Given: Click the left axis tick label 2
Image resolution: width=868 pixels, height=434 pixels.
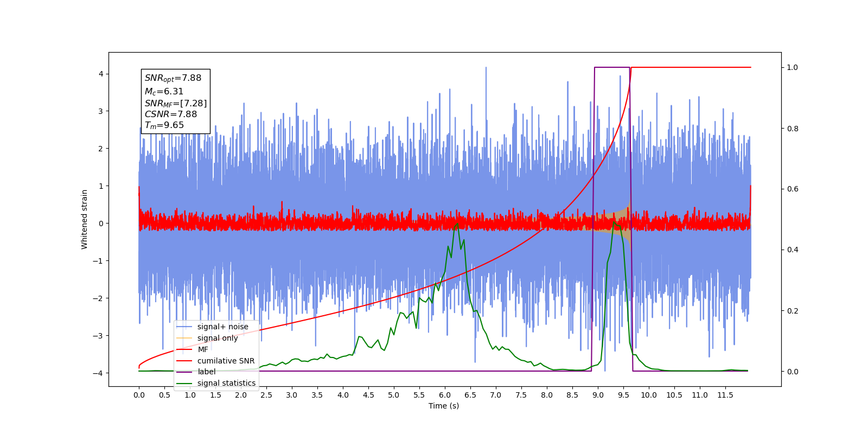Looking at the screenshot, I should 101,149.
